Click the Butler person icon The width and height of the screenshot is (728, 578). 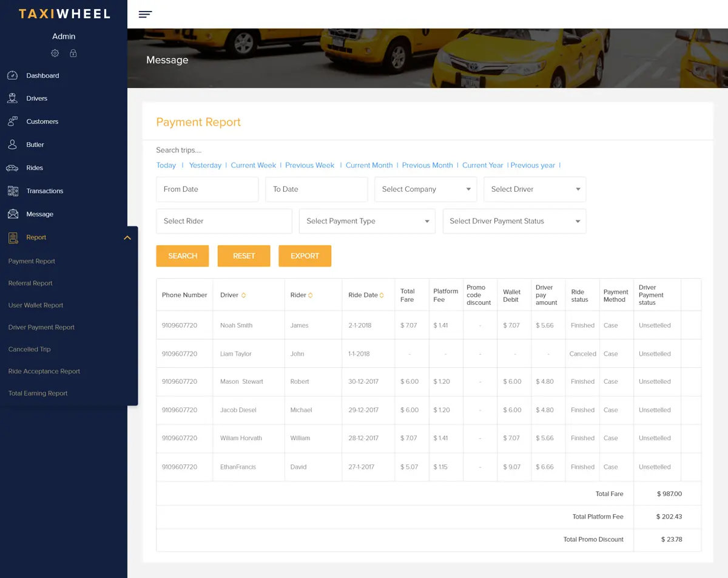pyautogui.click(x=13, y=144)
